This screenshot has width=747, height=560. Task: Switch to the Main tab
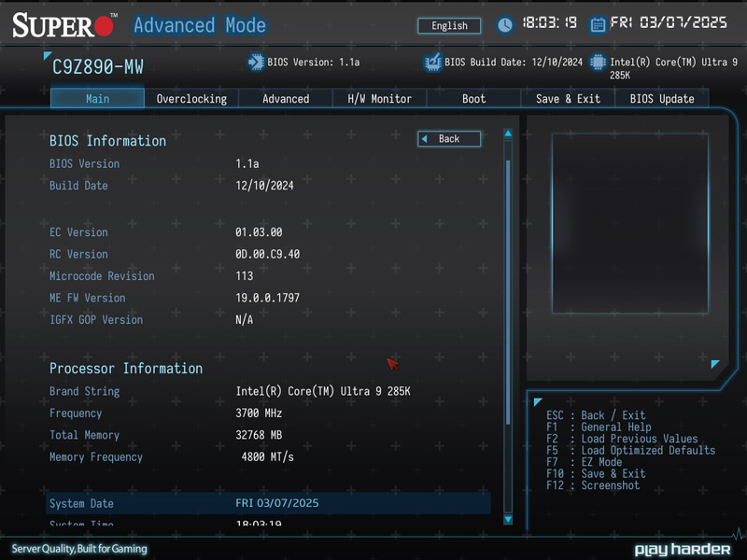pos(97,99)
